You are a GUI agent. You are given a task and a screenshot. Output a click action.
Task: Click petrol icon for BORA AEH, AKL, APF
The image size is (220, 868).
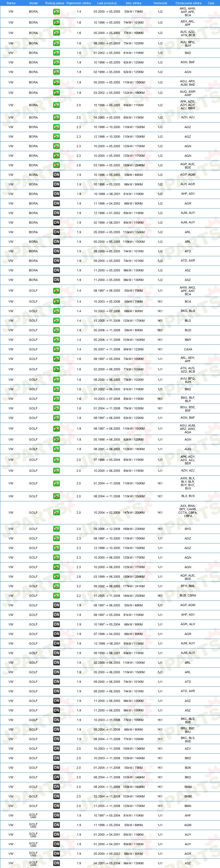(x=56, y=22)
